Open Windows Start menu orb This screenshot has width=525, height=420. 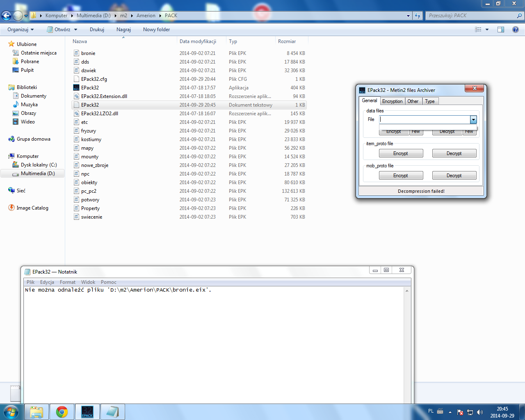pos(11,412)
